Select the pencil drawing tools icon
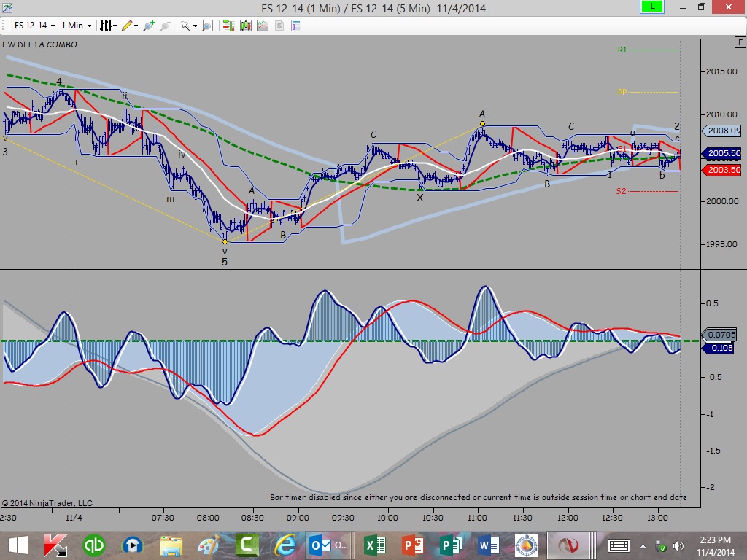The width and height of the screenshot is (747, 560). pyautogui.click(x=127, y=26)
